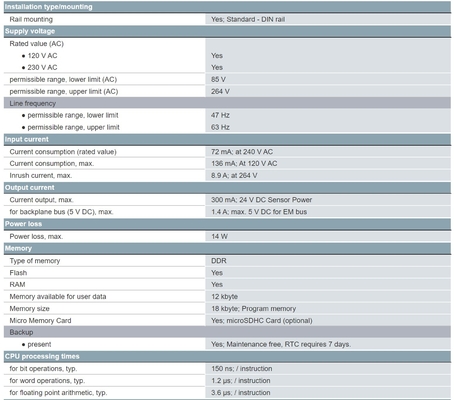Viewport: 454px width, 400px height.
Task: Select the 'Flash' row label
Action: [18, 273]
